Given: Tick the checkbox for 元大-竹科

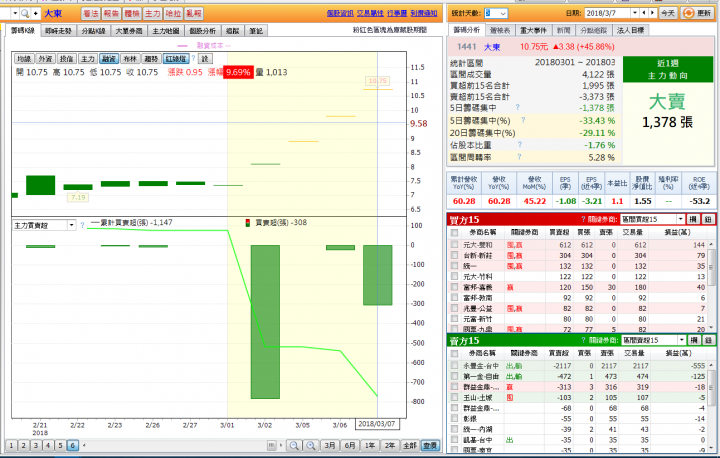Looking at the screenshot, I should click(x=455, y=277).
